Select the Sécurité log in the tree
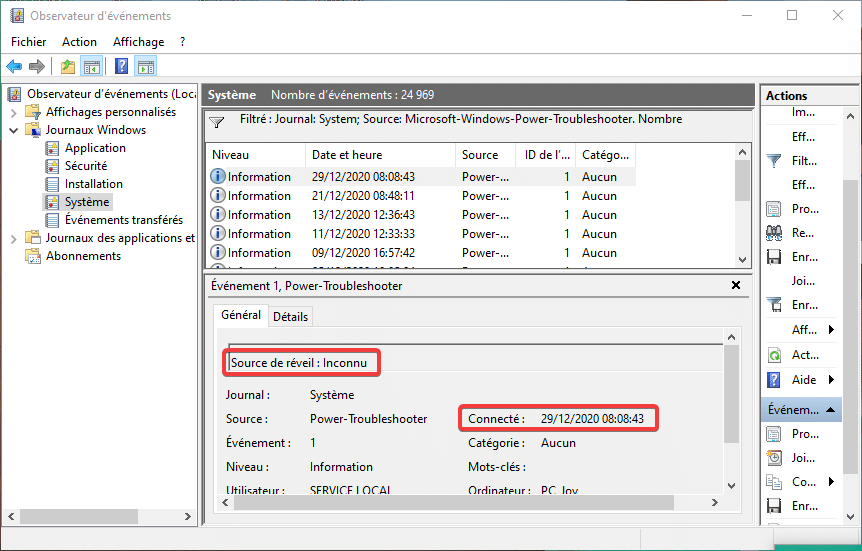This screenshot has height=551, width=862. pyautogui.click(x=85, y=166)
